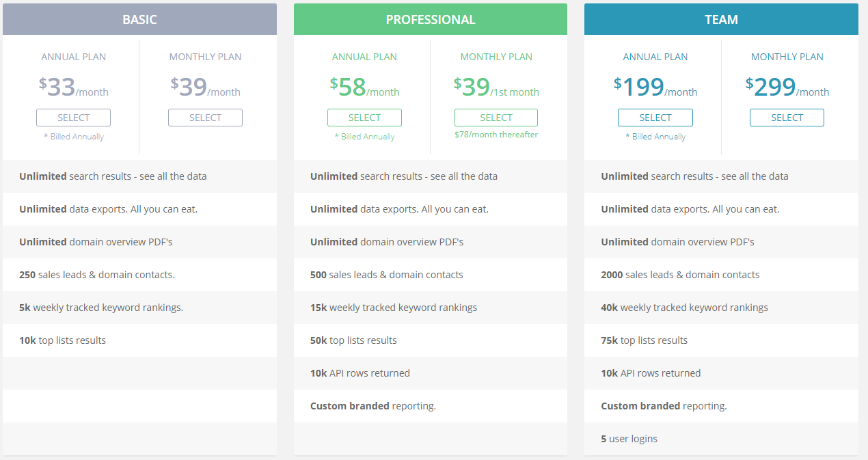The width and height of the screenshot is (868, 460).
Task: Click the Team '5 user logins' feature
Action: [x=629, y=439]
